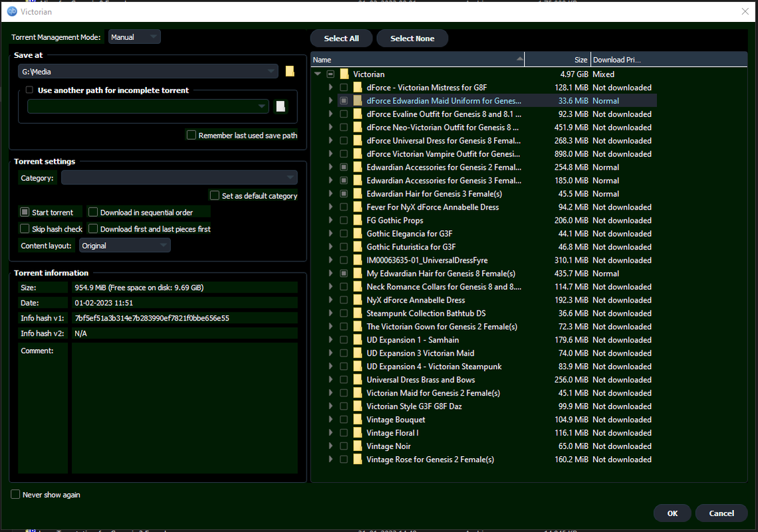758x532 pixels.
Task: Click the qBittorrent icon in title bar
Action: click(x=12, y=11)
